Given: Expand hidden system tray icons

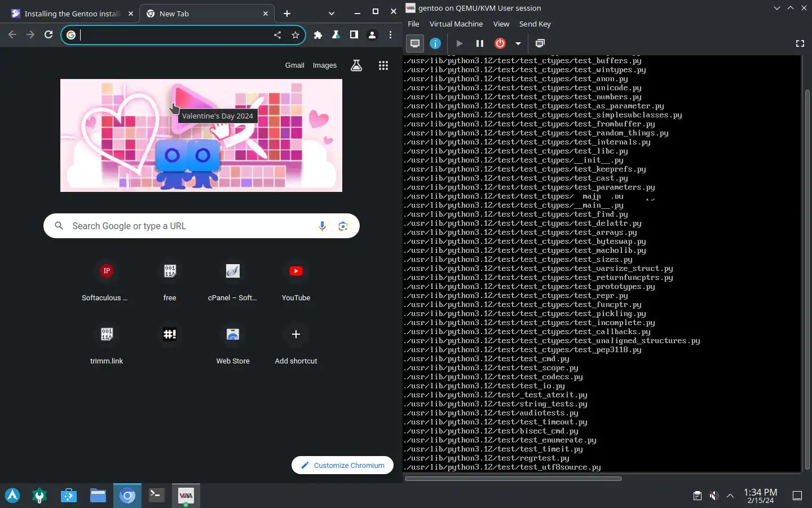Looking at the screenshot, I should coord(730,496).
